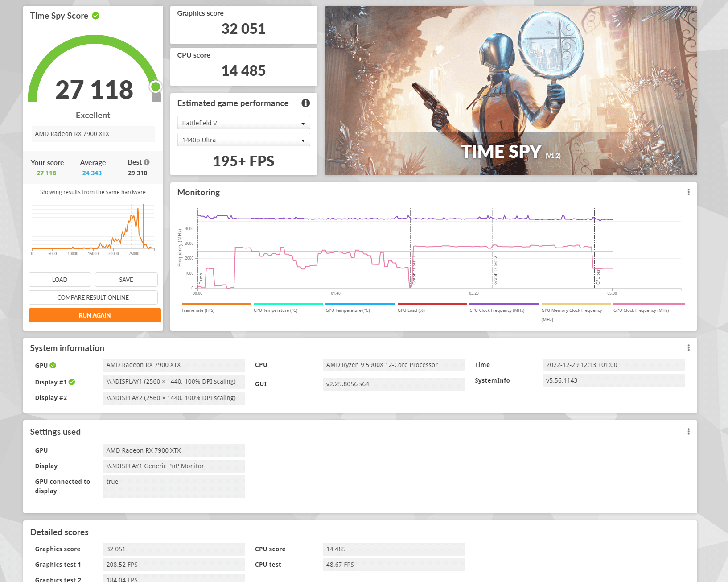This screenshot has width=728, height=582.
Task: Toggle the GPU Temperature legend item
Action: click(360, 308)
